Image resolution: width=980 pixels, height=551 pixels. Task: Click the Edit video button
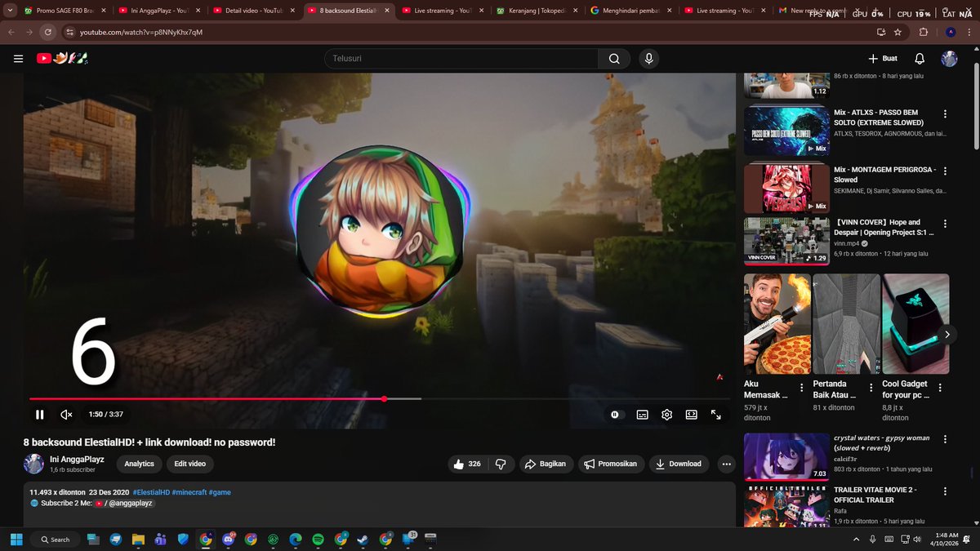click(189, 464)
